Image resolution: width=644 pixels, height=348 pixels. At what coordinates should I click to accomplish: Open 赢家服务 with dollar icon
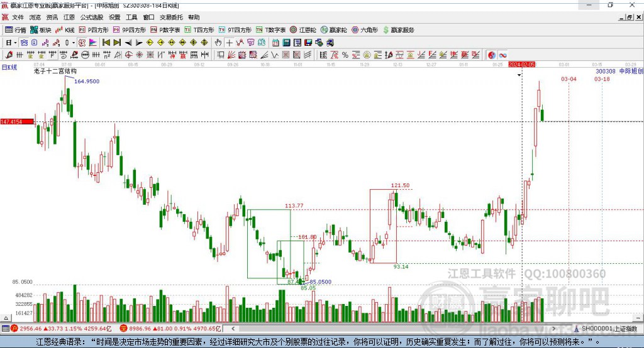click(398, 30)
